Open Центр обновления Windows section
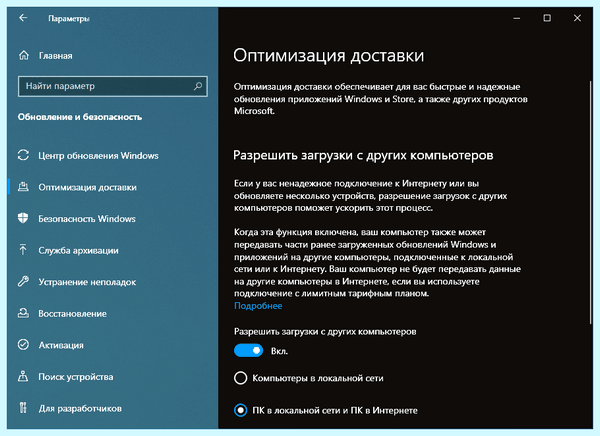600x436 pixels. tap(98, 155)
